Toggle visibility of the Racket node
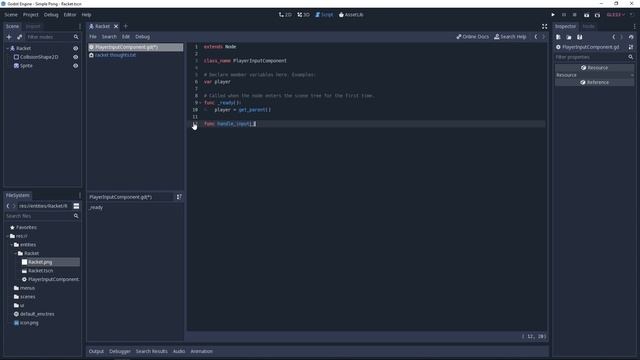Screen dimensions: 640x360 [x=76, y=49]
